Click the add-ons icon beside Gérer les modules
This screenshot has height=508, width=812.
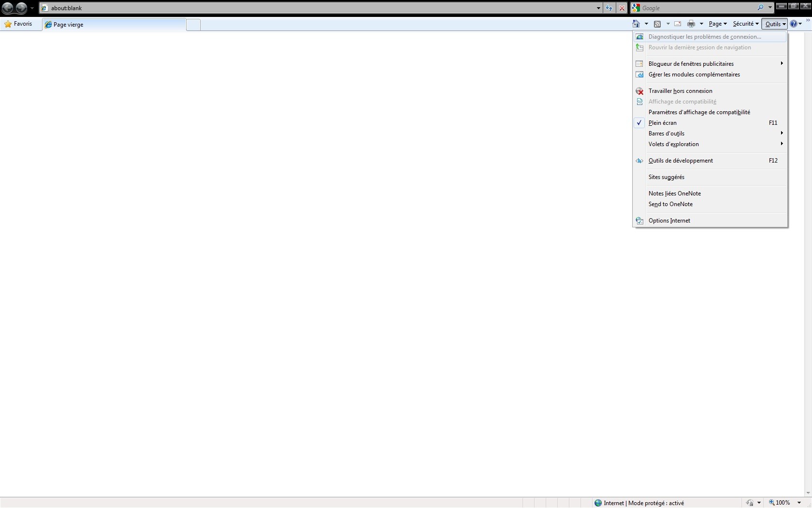pos(639,75)
